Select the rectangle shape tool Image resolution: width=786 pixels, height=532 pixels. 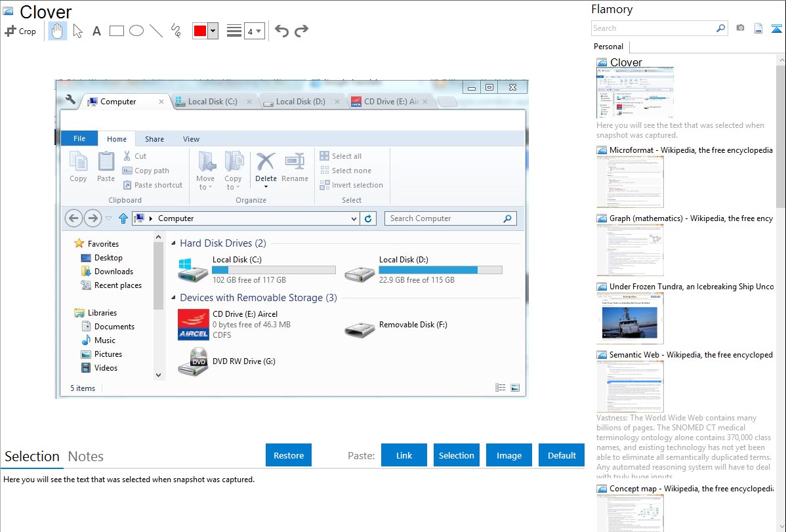coord(116,31)
